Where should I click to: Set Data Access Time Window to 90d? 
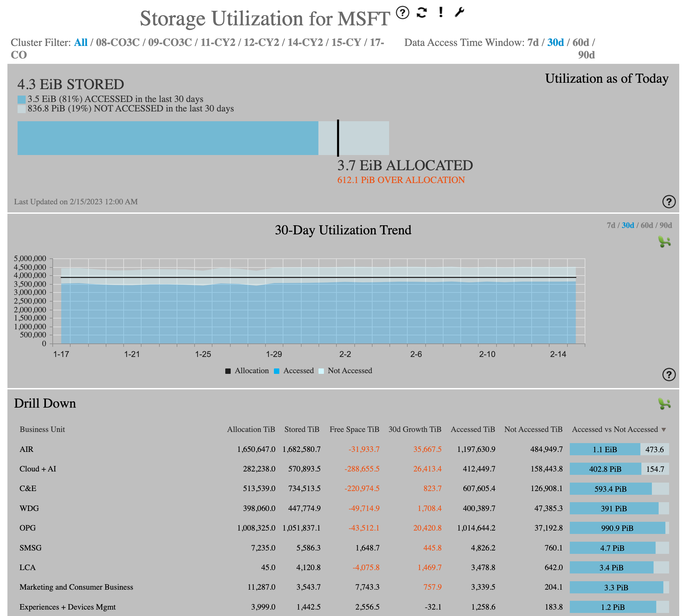click(x=586, y=55)
